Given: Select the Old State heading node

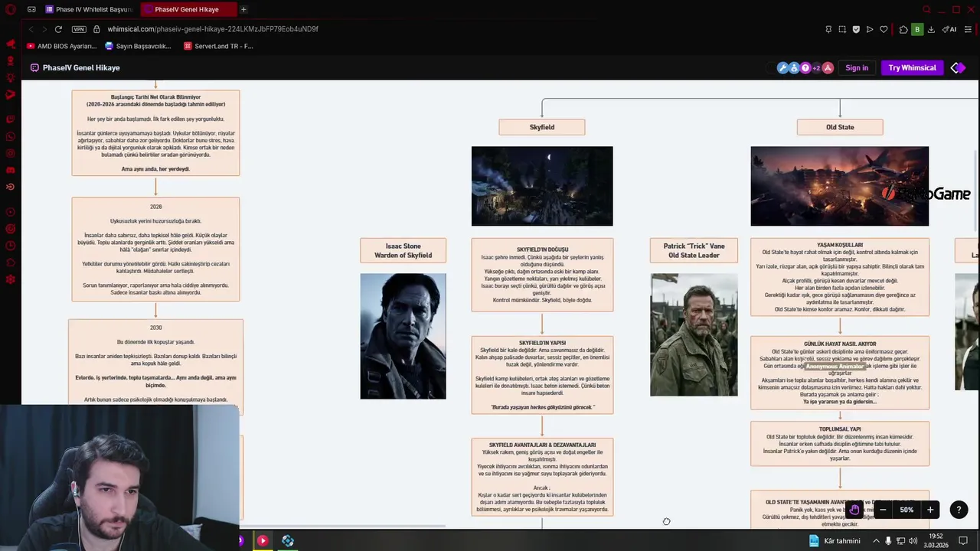Looking at the screenshot, I should 840,127.
